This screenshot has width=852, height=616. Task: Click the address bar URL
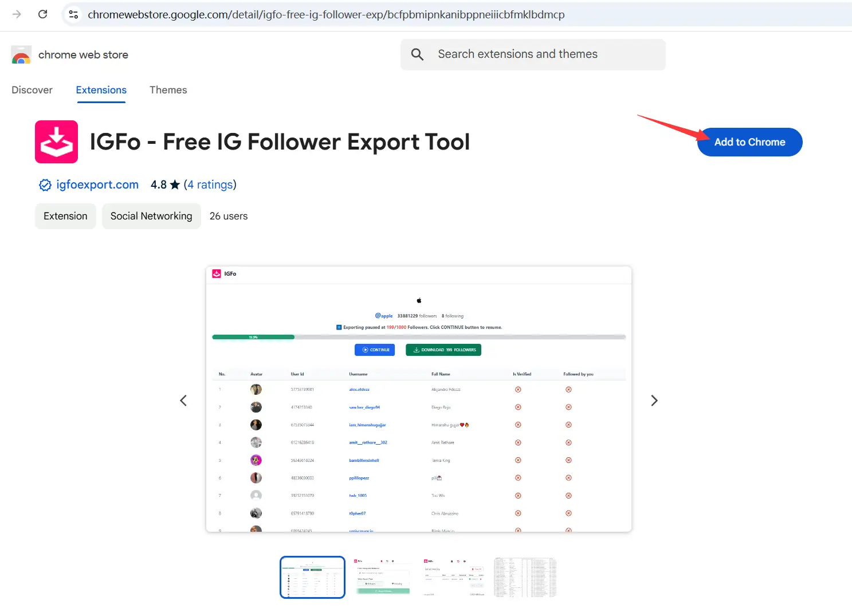click(x=326, y=14)
